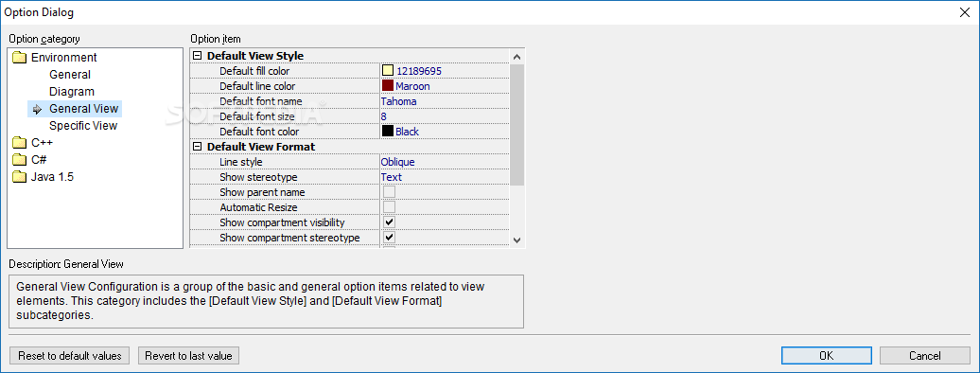Image resolution: width=980 pixels, height=373 pixels.
Task: Select the Default fill color row label
Action: (x=254, y=71)
